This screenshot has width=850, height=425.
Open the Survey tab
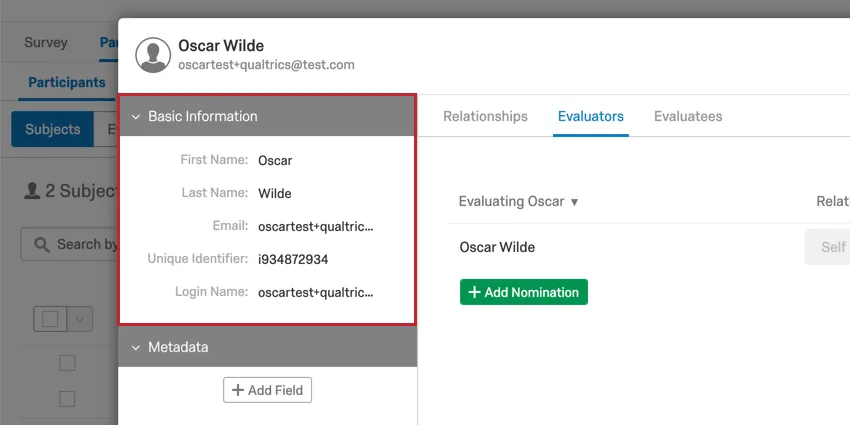point(46,43)
